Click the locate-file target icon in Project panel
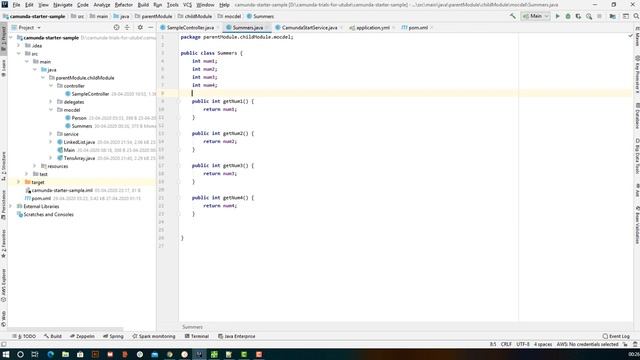 coord(116,27)
